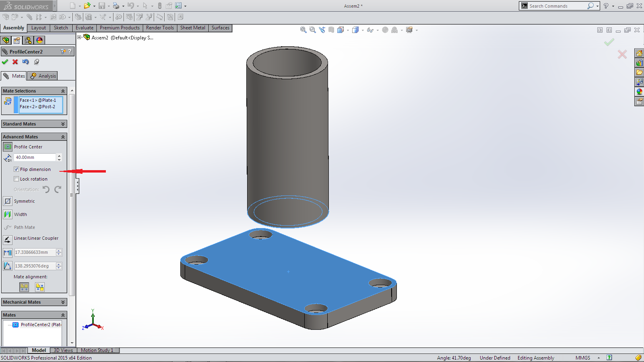Viewport: 644px width, 362px height.
Task: Expand the Mechanical Mates section
Action: (x=63, y=302)
